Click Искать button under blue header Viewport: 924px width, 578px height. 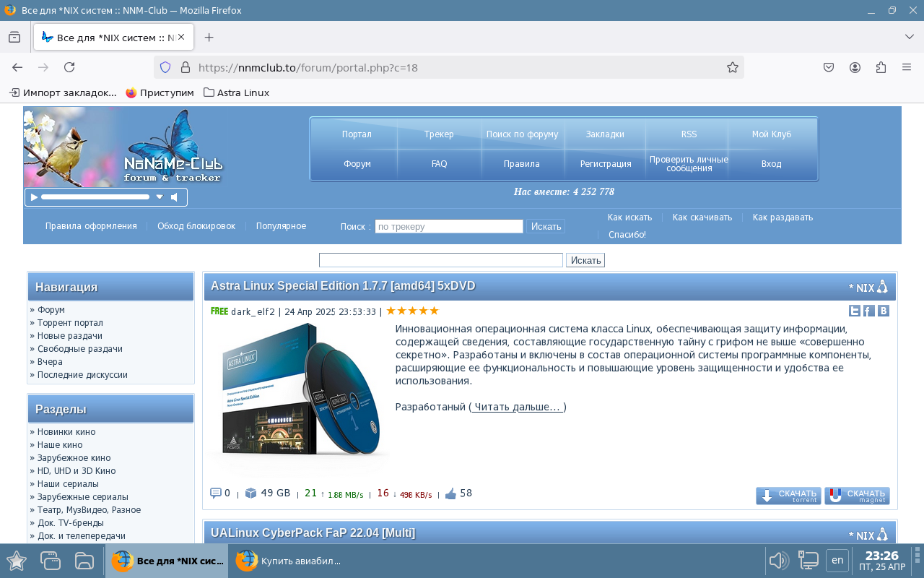585,260
